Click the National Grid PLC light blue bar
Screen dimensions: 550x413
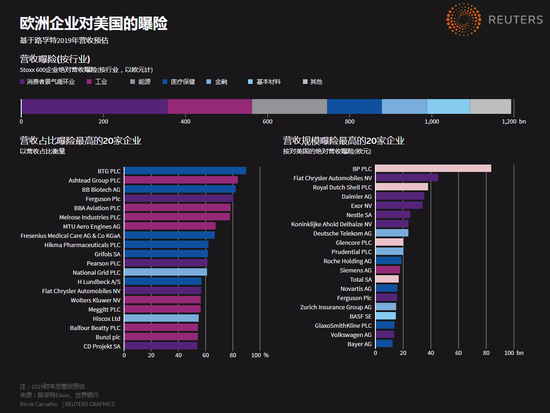[166, 272]
